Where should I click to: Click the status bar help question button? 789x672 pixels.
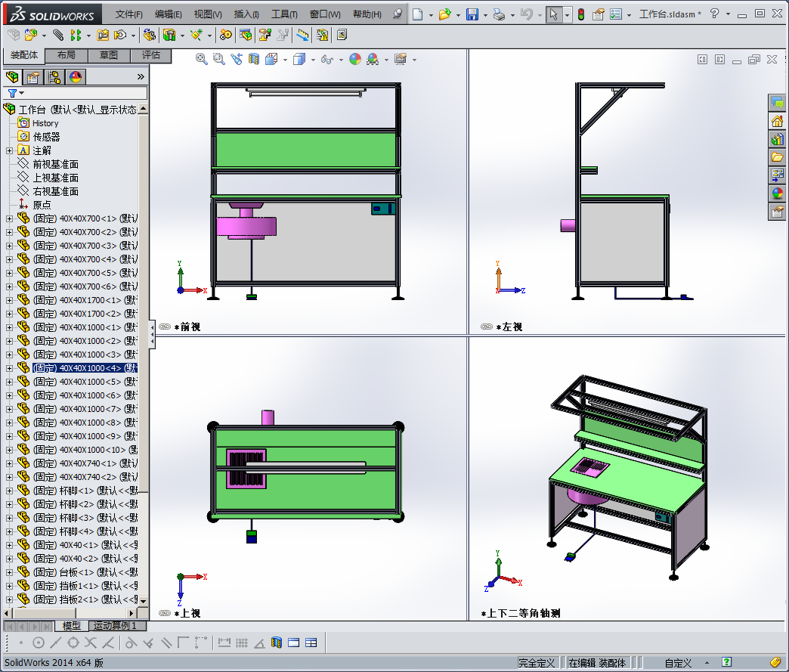point(726,662)
